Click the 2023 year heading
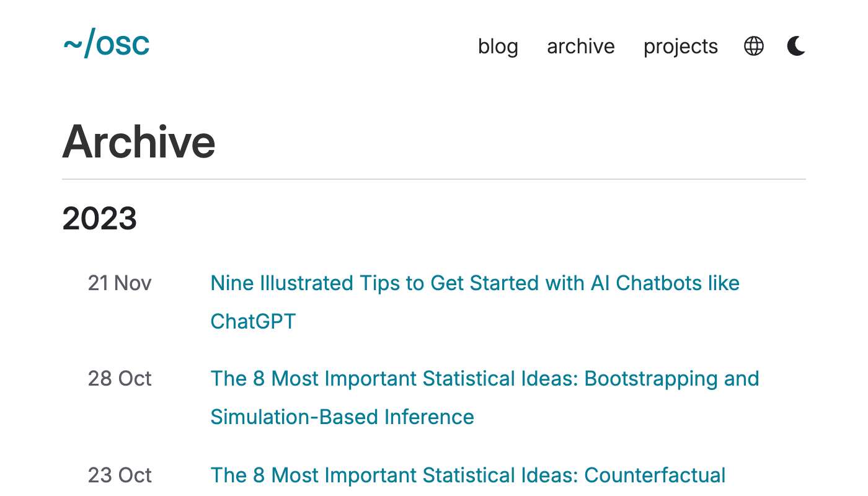868x496 pixels. click(100, 219)
